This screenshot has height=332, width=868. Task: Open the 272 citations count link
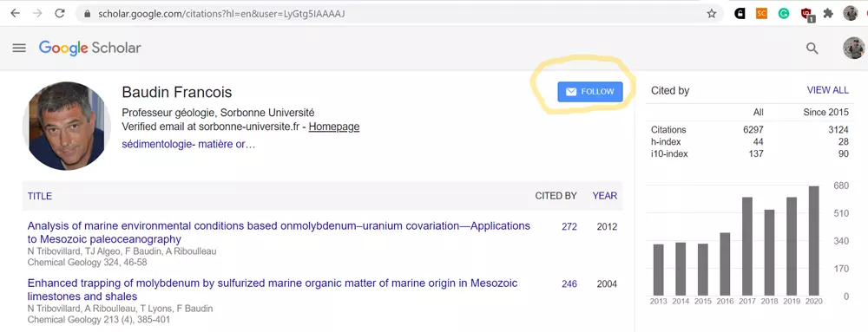click(x=569, y=226)
